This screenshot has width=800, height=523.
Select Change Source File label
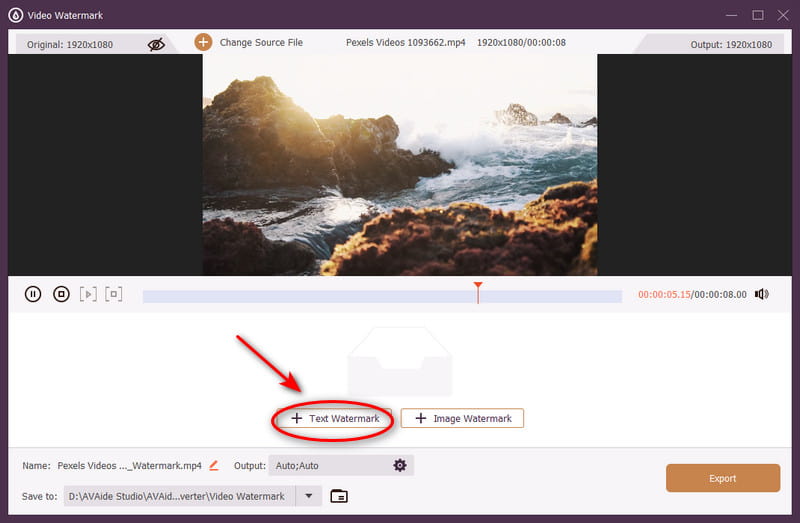261,43
